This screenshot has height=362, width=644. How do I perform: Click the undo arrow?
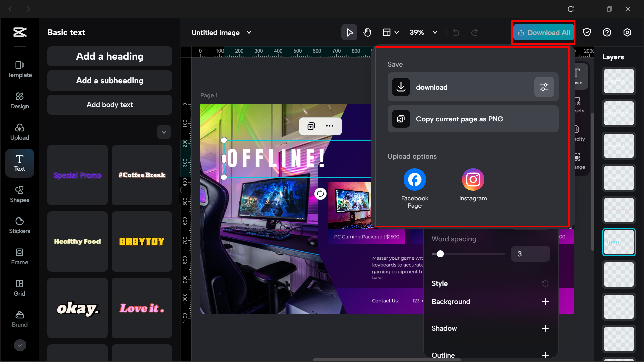[456, 32]
